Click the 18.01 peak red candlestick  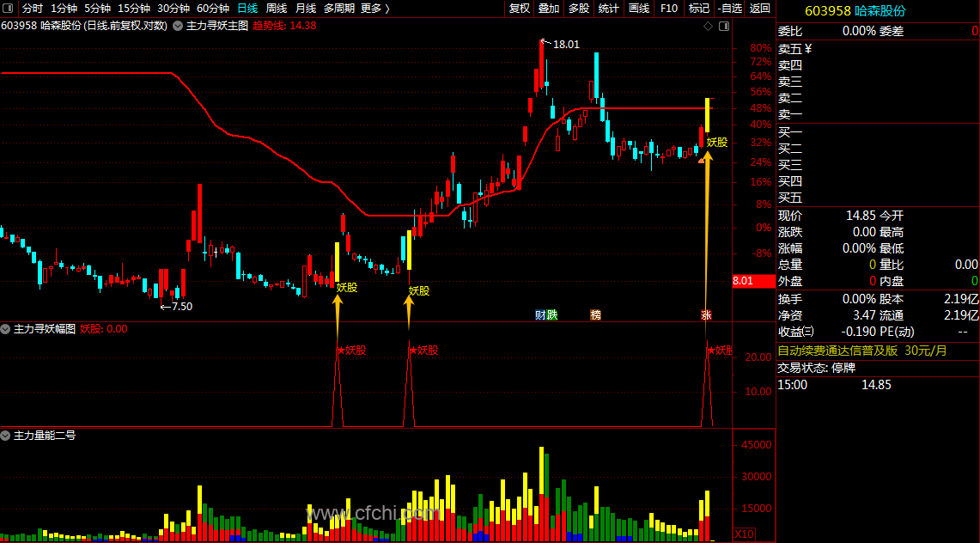541,65
